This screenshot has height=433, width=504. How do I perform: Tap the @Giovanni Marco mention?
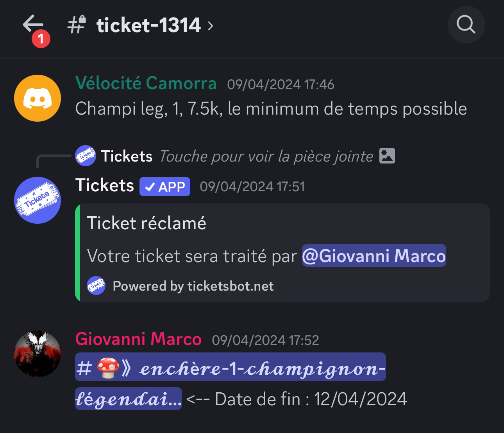[x=374, y=256]
